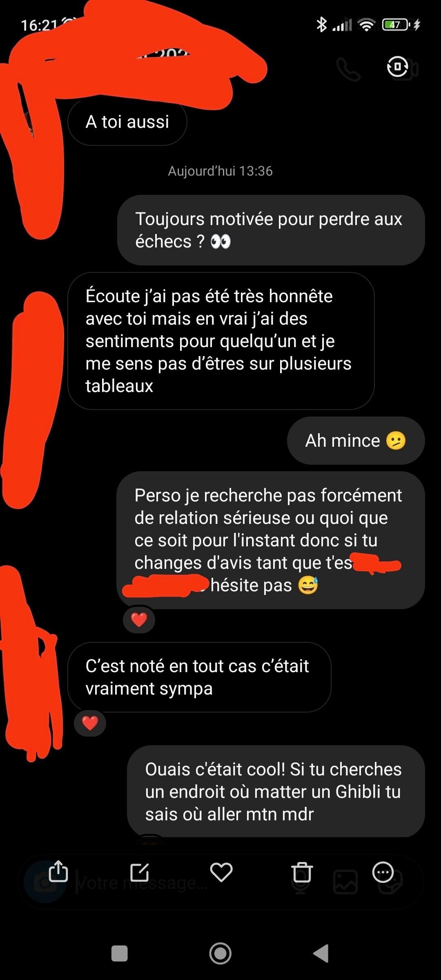Tap the recent apps square button

click(120, 953)
